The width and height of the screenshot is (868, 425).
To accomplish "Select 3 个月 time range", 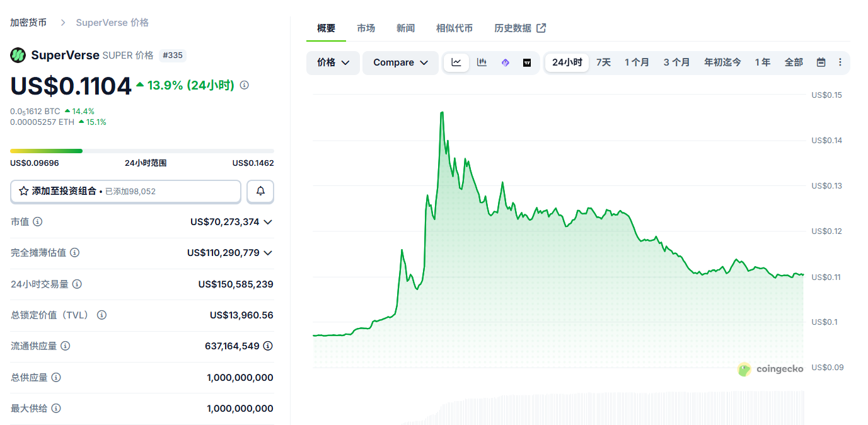I will [x=676, y=62].
